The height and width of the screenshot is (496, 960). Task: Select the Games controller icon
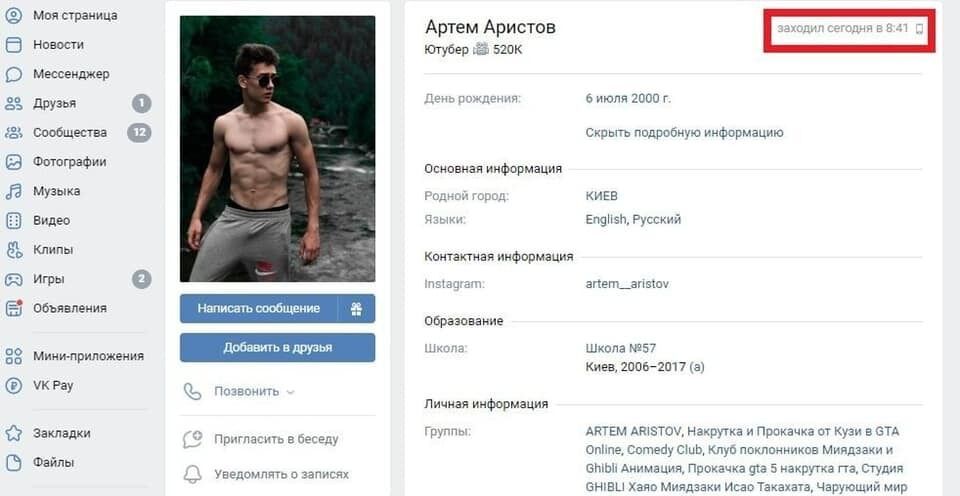(13, 279)
